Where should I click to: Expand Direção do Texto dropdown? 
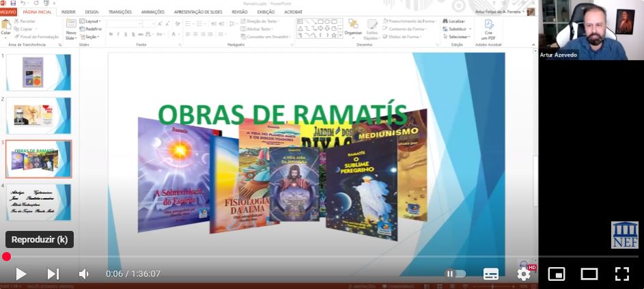tap(260, 21)
